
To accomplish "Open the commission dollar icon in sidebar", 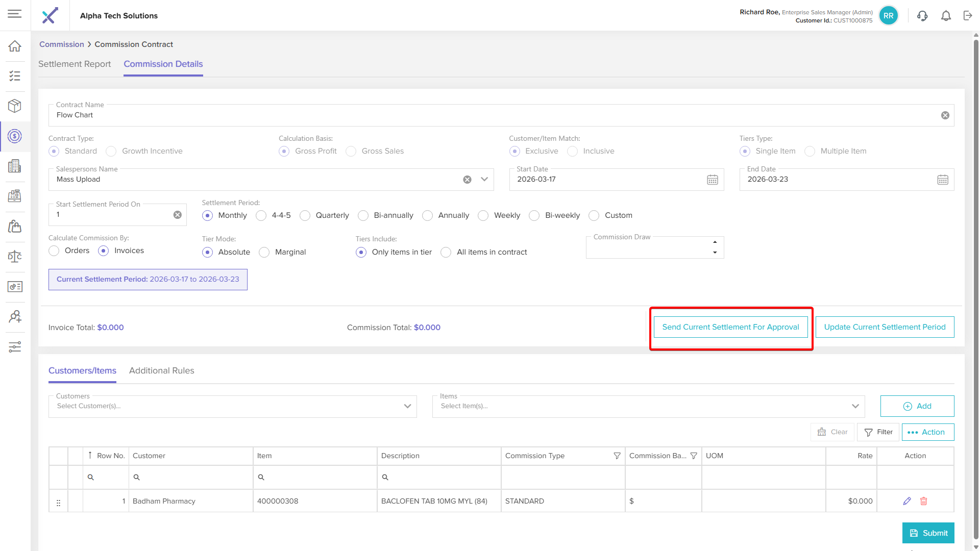I will [15, 136].
